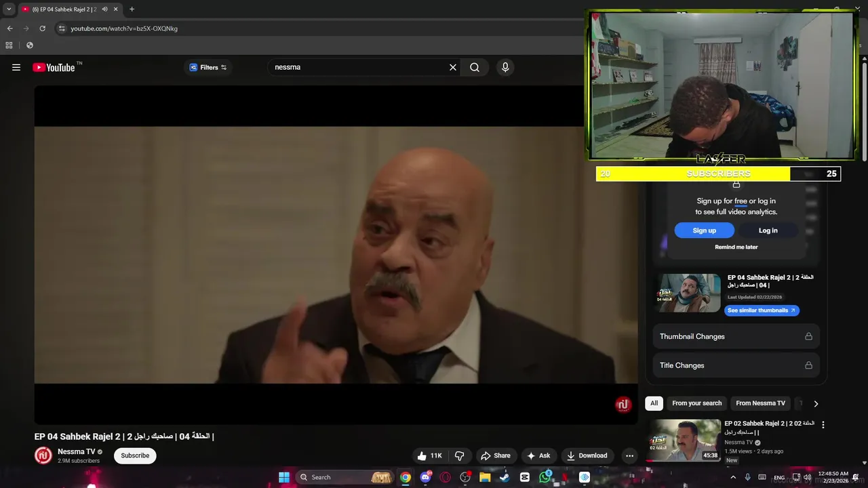
Task: Open Steam from the taskbar
Action: click(x=505, y=477)
